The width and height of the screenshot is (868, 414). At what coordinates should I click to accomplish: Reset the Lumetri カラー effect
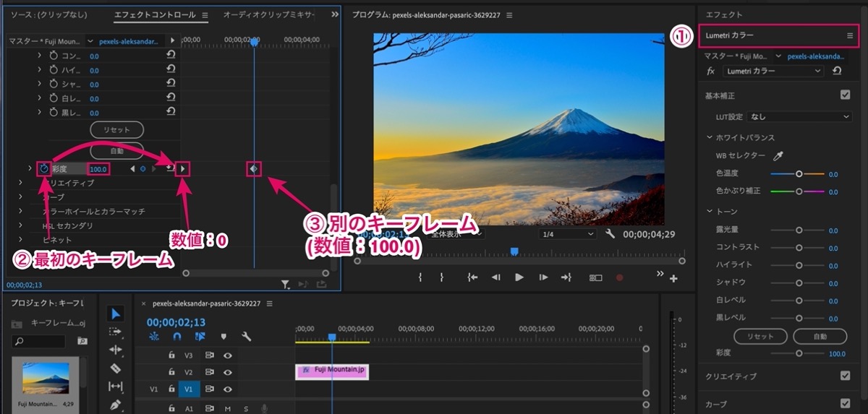pos(837,71)
